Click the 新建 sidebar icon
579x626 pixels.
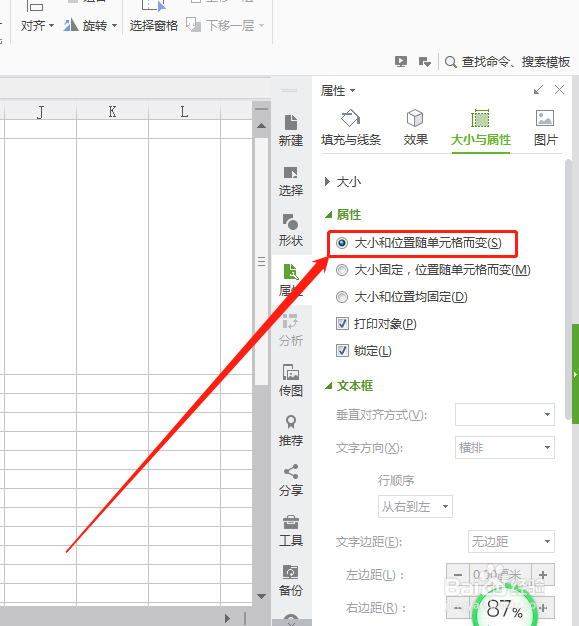click(291, 130)
